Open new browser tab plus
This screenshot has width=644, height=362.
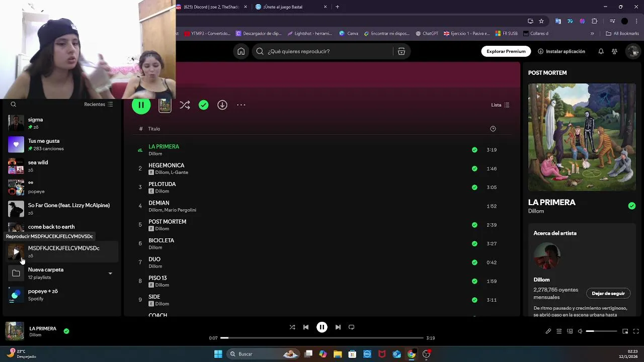(x=337, y=7)
